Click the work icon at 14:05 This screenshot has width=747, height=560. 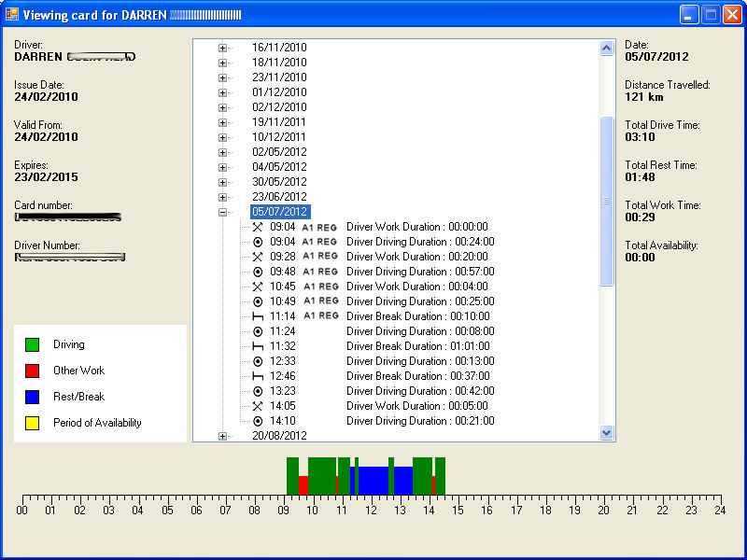point(258,406)
